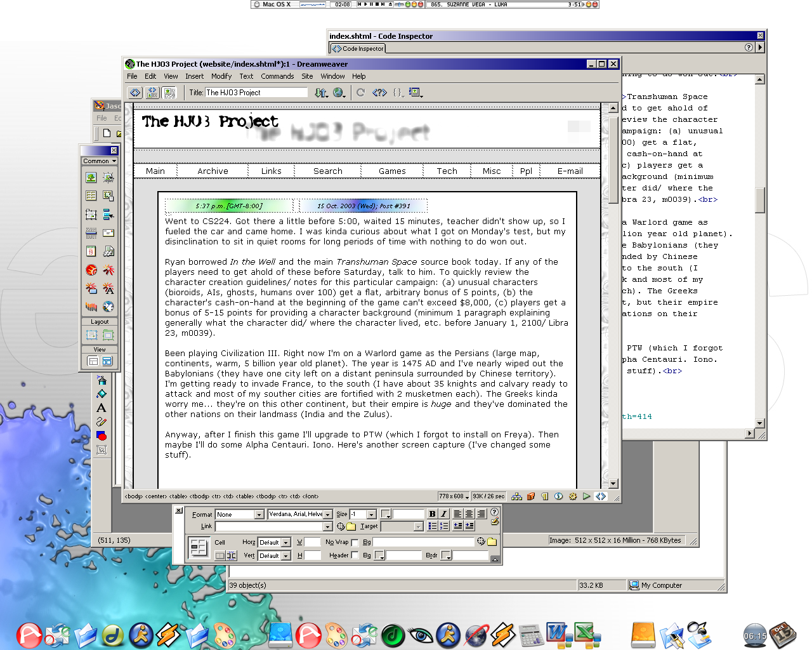Open the text color swatch picker
Screen dimensions: 812x650
[386, 515]
